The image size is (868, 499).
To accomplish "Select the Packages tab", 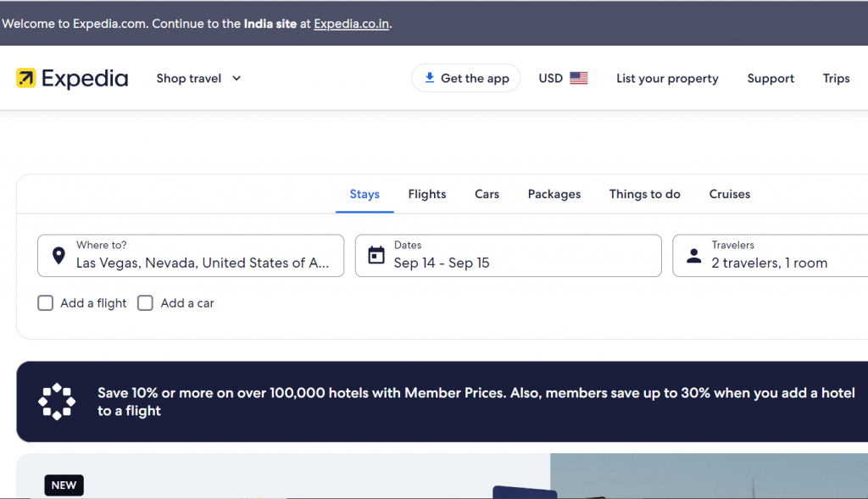I will tap(554, 194).
